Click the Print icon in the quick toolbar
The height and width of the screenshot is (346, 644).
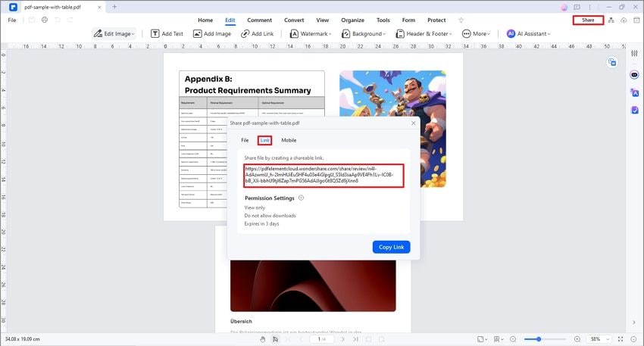(45, 20)
